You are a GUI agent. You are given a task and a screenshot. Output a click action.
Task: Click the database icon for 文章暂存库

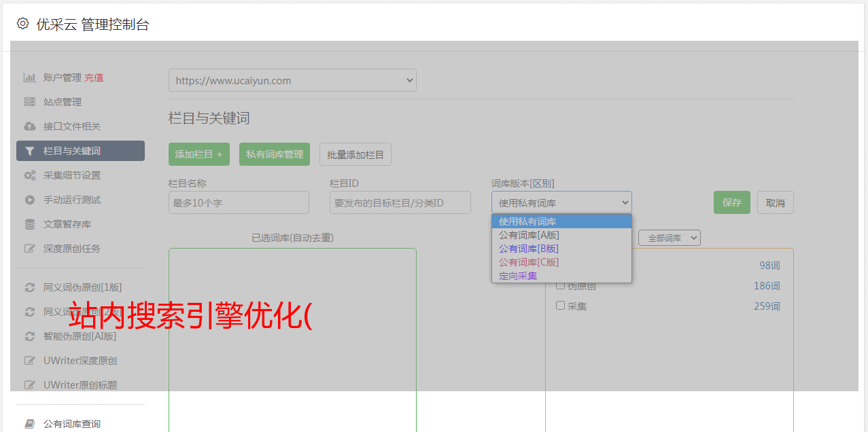(x=29, y=224)
